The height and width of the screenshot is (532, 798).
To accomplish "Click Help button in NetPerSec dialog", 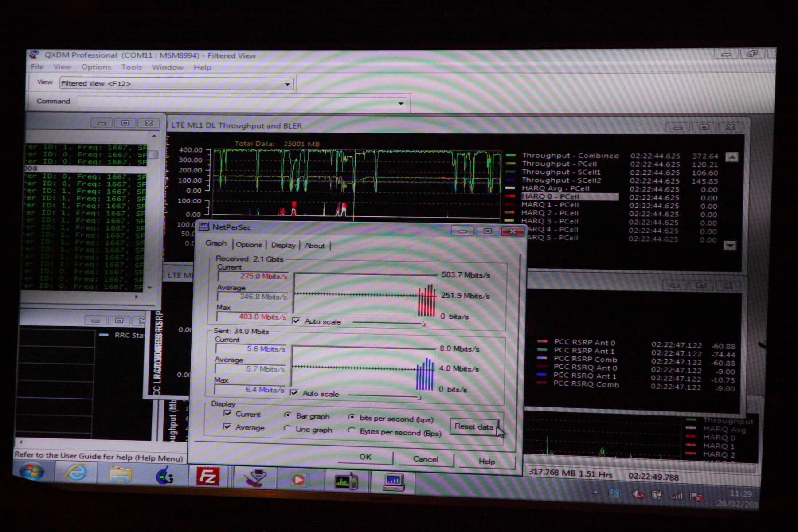I will pyautogui.click(x=486, y=461).
